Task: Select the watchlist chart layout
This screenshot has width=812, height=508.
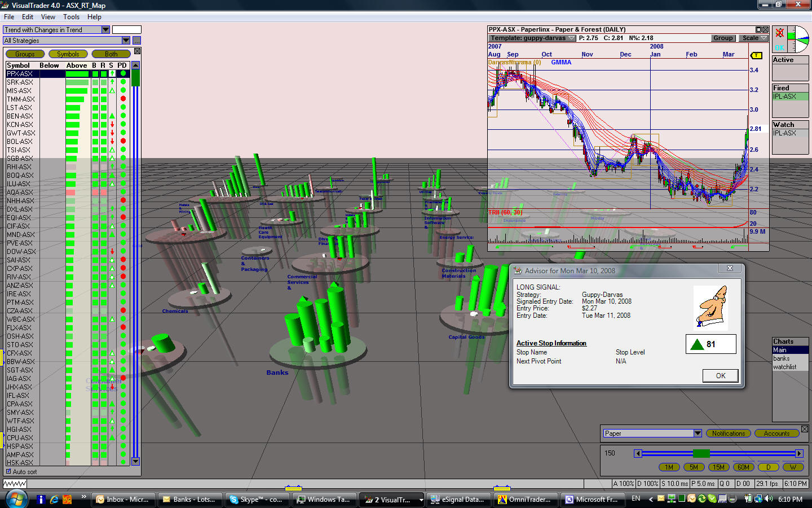Action: (x=790, y=367)
